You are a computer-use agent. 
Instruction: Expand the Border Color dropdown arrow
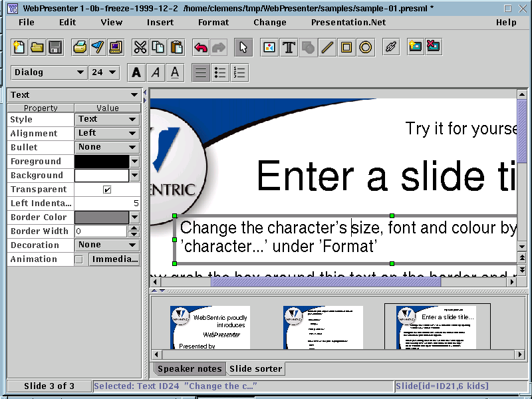(135, 217)
